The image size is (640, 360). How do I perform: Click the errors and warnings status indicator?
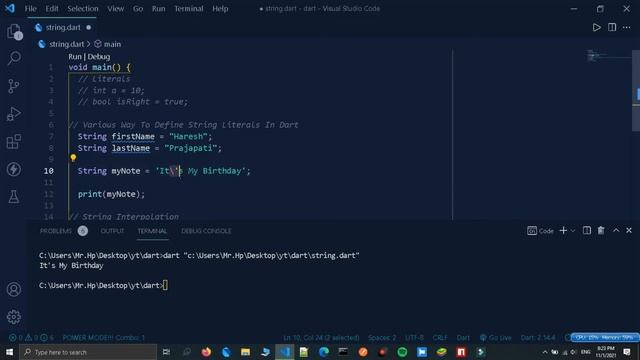point(31,338)
